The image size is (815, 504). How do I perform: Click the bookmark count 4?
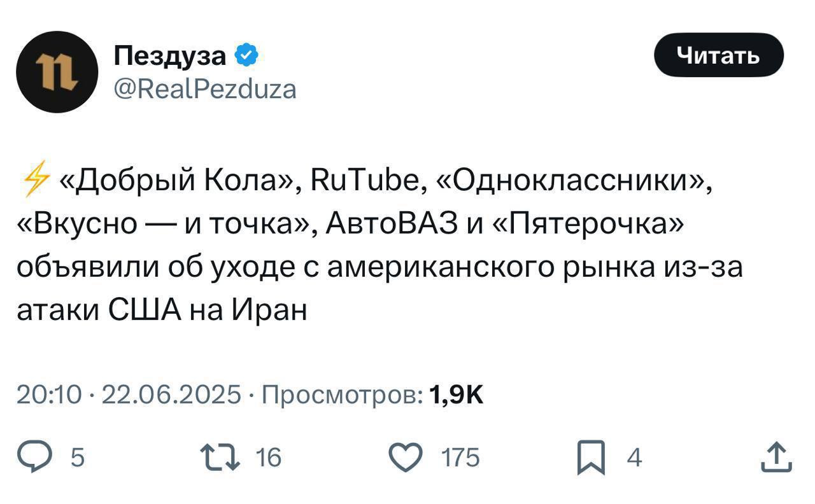(x=634, y=458)
